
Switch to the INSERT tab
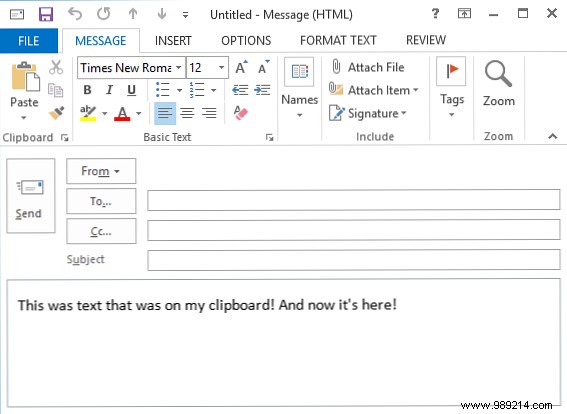coord(173,40)
